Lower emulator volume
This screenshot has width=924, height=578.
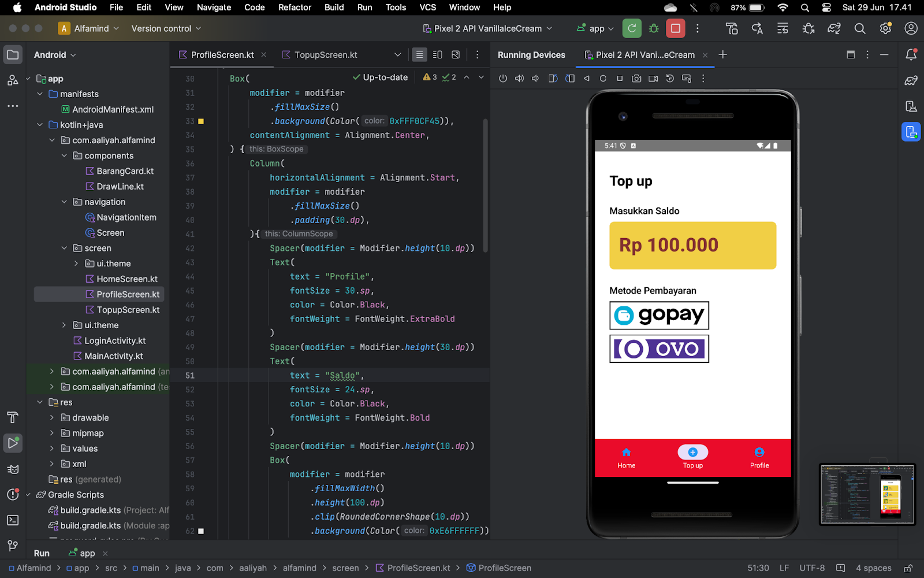pos(535,79)
